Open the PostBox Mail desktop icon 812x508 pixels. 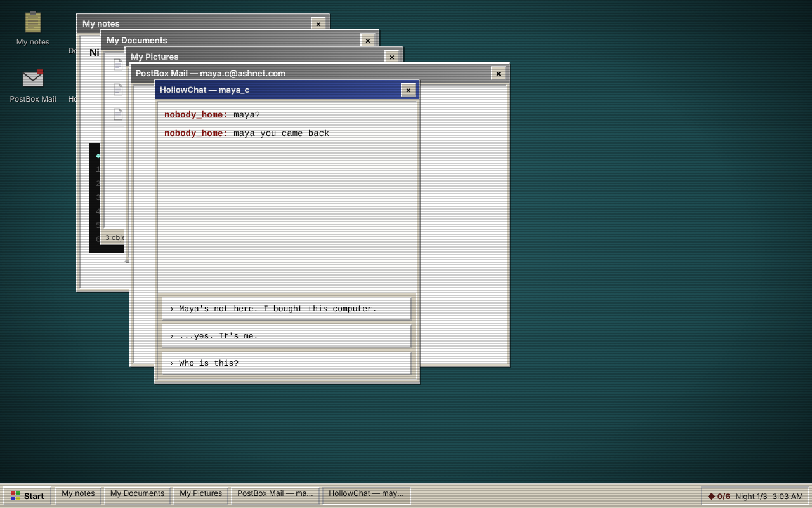click(x=33, y=86)
